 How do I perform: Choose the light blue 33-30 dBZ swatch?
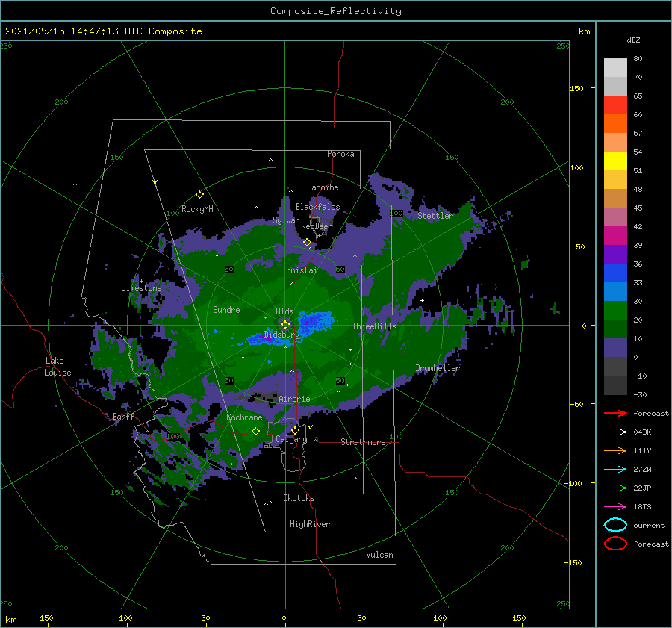coord(615,292)
